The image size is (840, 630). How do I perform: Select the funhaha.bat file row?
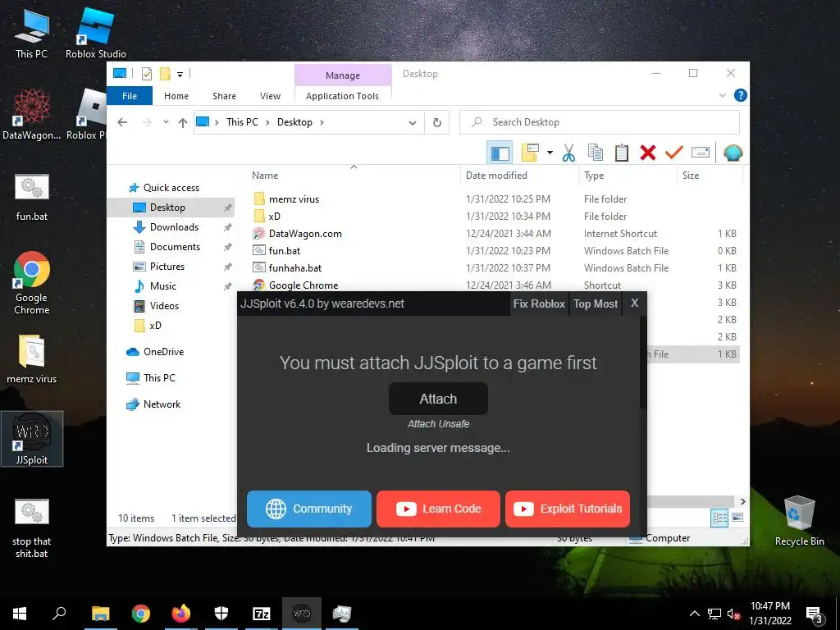point(495,268)
